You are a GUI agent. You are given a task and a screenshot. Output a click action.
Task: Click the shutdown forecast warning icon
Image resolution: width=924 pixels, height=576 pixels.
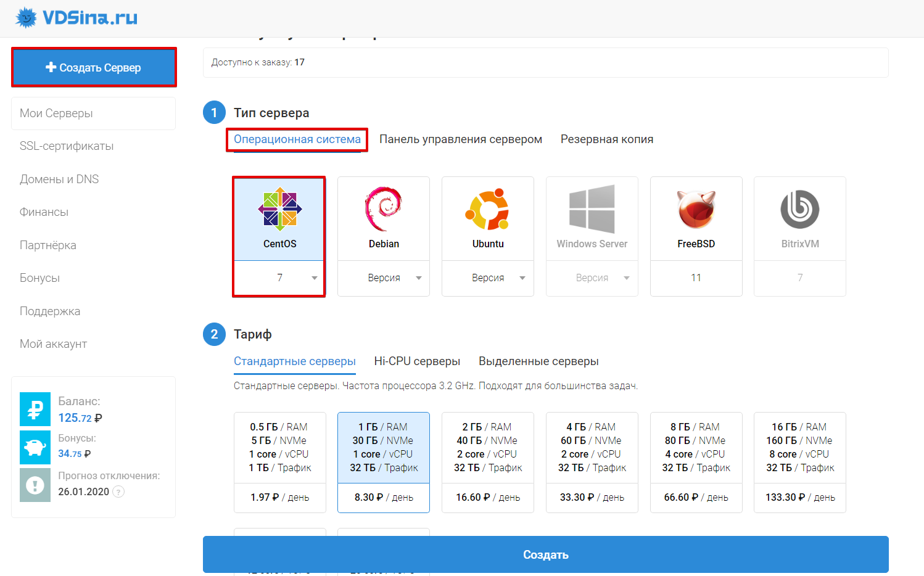pos(35,485)
